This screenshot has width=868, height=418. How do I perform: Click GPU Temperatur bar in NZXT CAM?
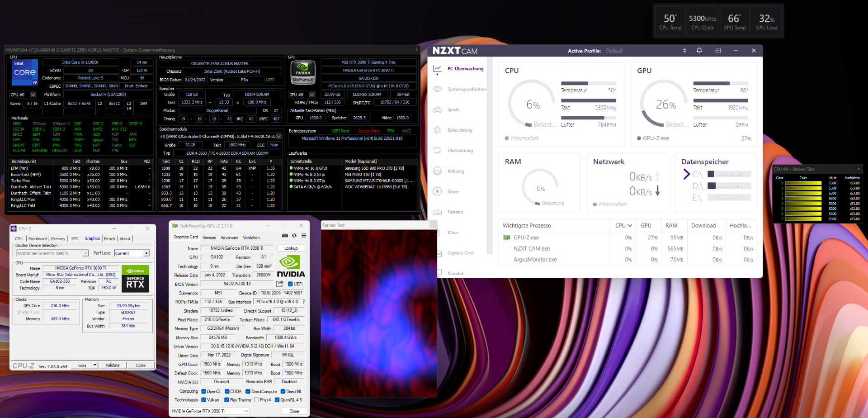pos(721,83)
